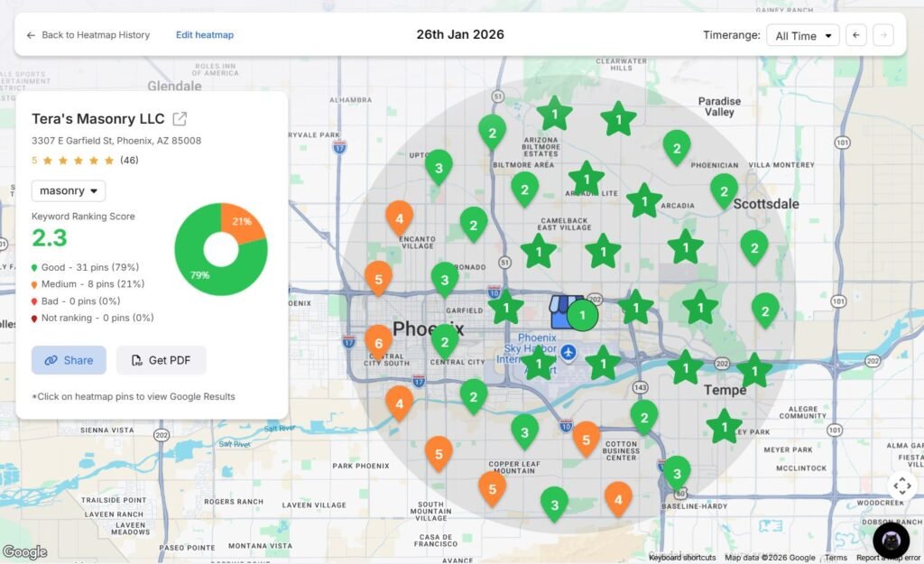Open Tera's Masonry external link icon

[180, 119]
